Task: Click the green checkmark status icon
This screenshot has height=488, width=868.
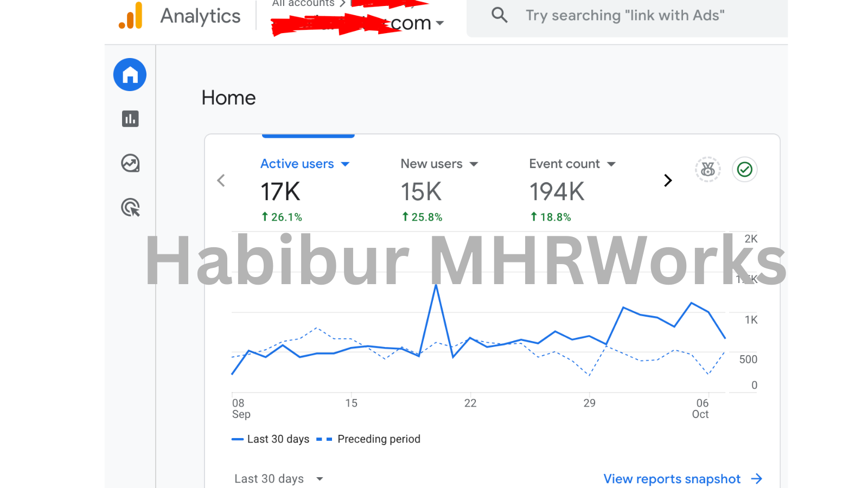Action: click(x=744, y=170)
